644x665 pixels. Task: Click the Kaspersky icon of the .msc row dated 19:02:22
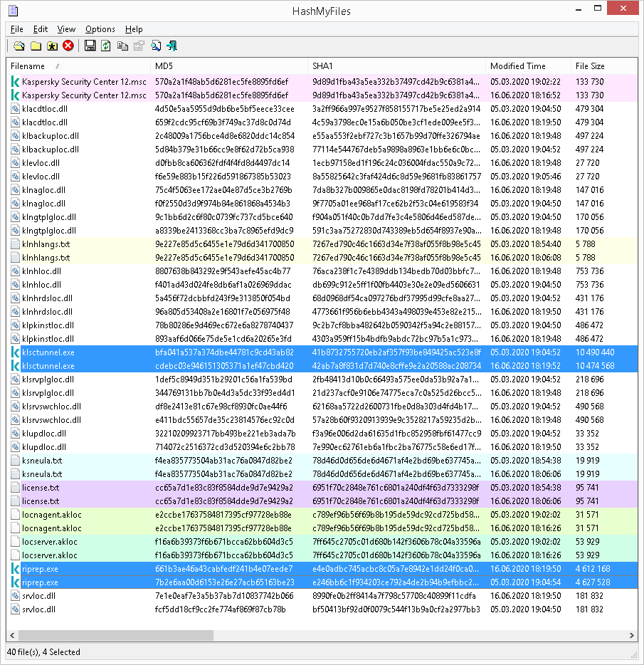click(x=15, y=82)
